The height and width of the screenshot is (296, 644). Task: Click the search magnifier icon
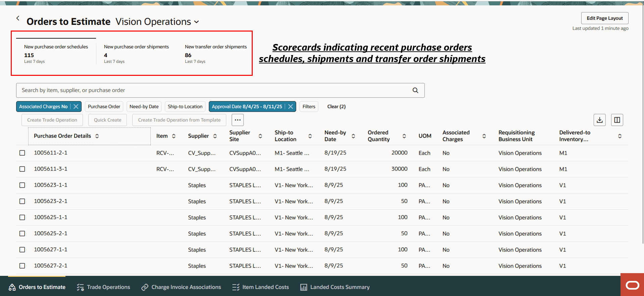(415, 90)
